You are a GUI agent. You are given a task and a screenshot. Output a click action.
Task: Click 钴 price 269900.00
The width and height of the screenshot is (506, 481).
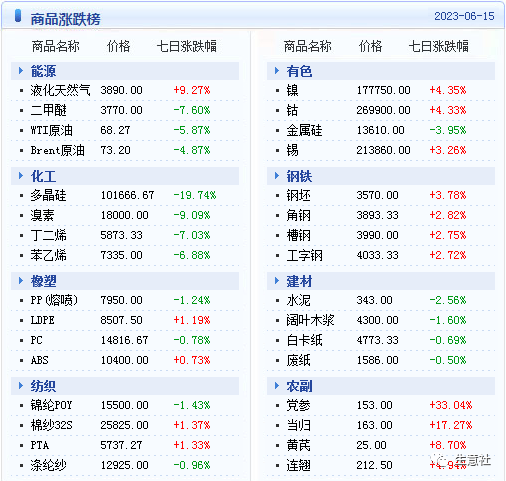[383, 110]
